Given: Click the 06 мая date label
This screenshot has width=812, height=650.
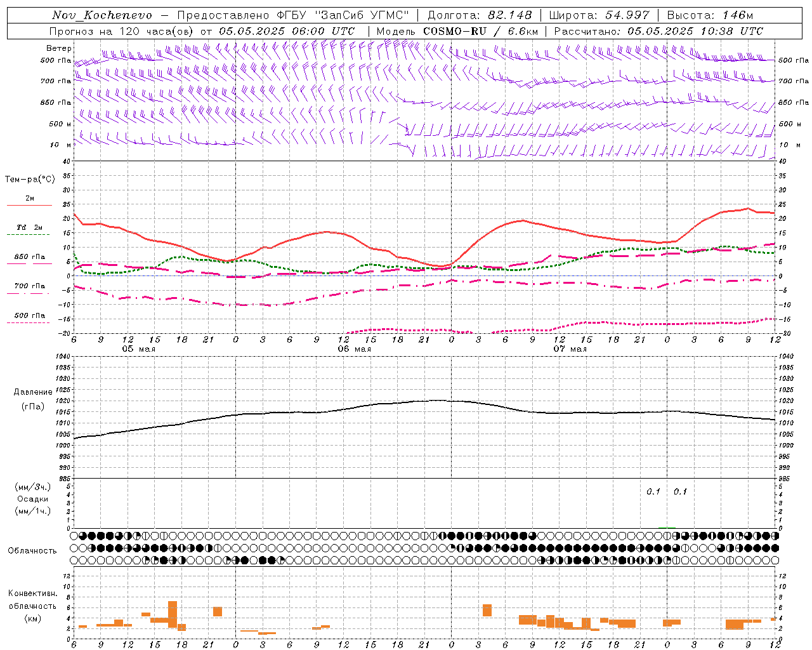Looking at the screenshot, I should coord(355,349).
